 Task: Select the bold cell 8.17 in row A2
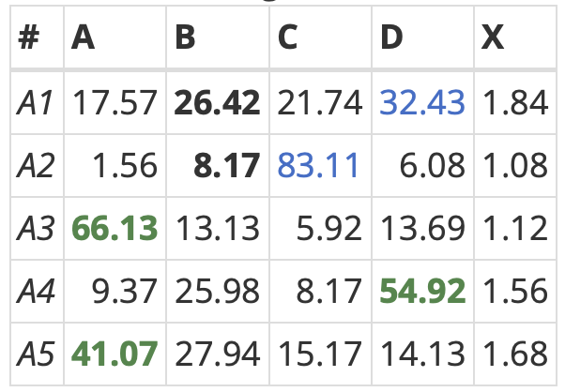[x=226, y=166]
